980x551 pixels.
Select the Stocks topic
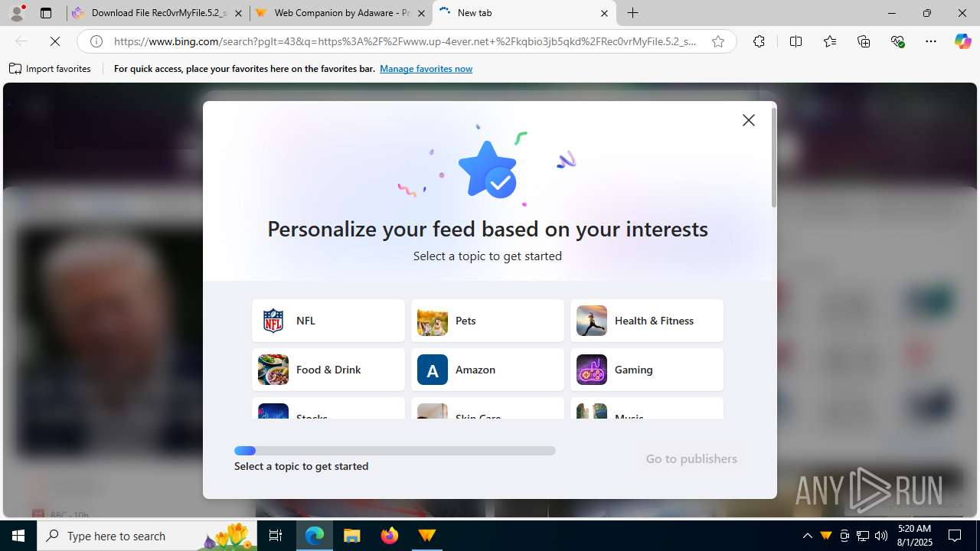click(x=328, y=409)
